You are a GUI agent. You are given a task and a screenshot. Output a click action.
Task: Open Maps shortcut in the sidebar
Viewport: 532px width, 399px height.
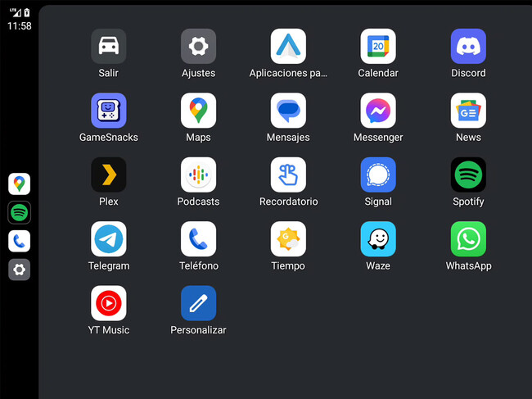pyautogui.click(x=20, y=184)
